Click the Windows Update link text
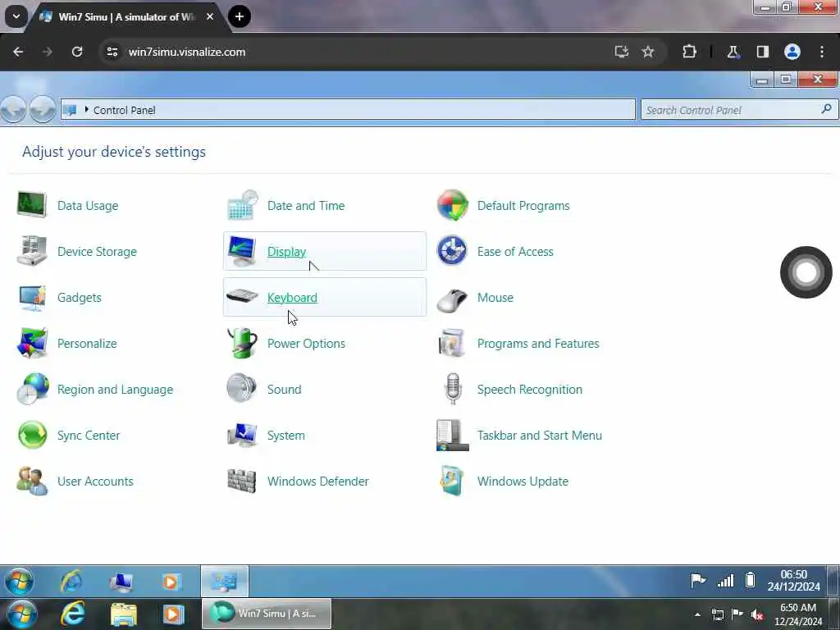This screenshot has height=630, width=840. 523,481
